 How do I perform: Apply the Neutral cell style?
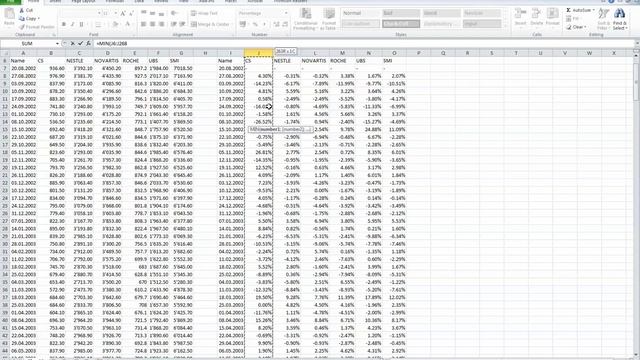tap(481, 13)
